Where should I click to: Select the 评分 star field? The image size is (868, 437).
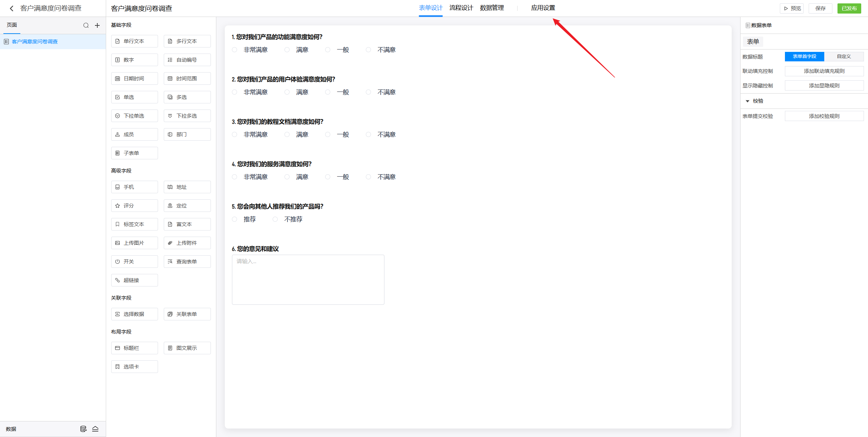[x=134, y=206]
